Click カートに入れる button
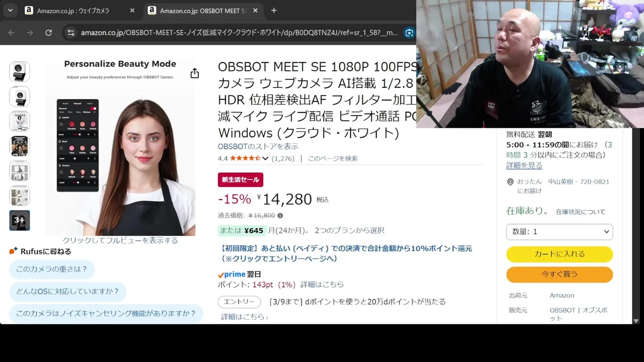Screen dimensions: 644x362 [x=559, y=254]
